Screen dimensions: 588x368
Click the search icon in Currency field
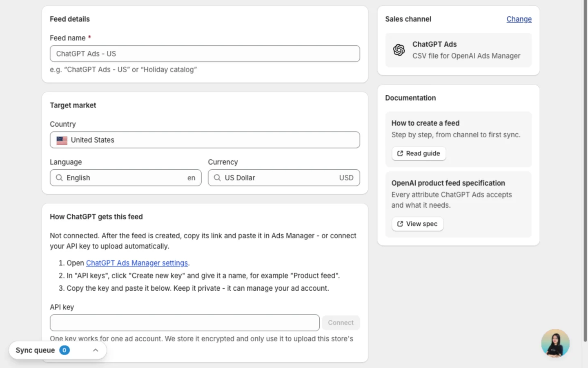(x=217, y=178)
